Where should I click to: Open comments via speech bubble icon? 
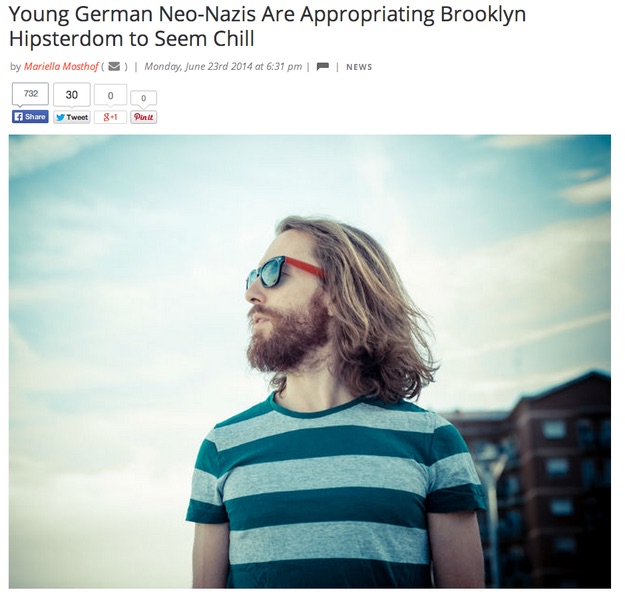tap(322, 67)
